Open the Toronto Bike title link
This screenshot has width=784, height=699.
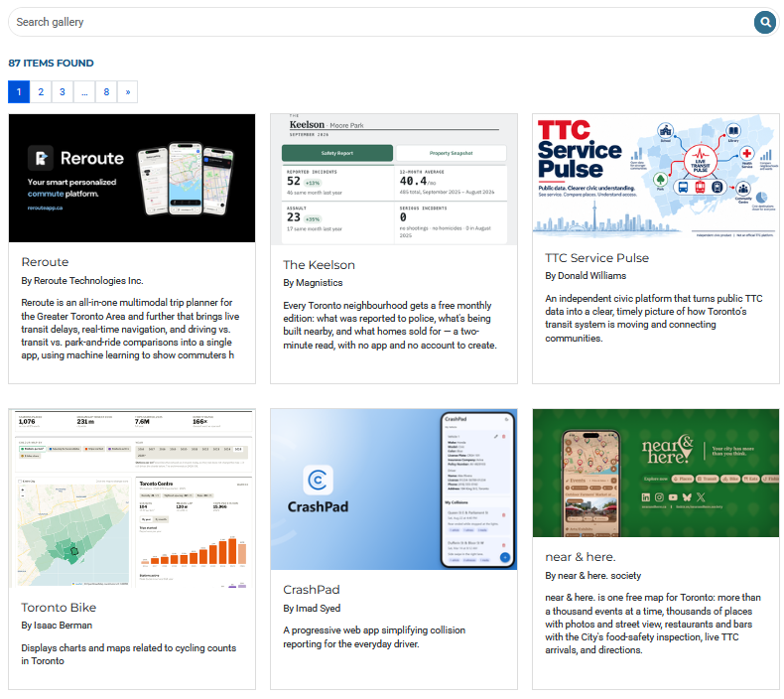point(59,608)
